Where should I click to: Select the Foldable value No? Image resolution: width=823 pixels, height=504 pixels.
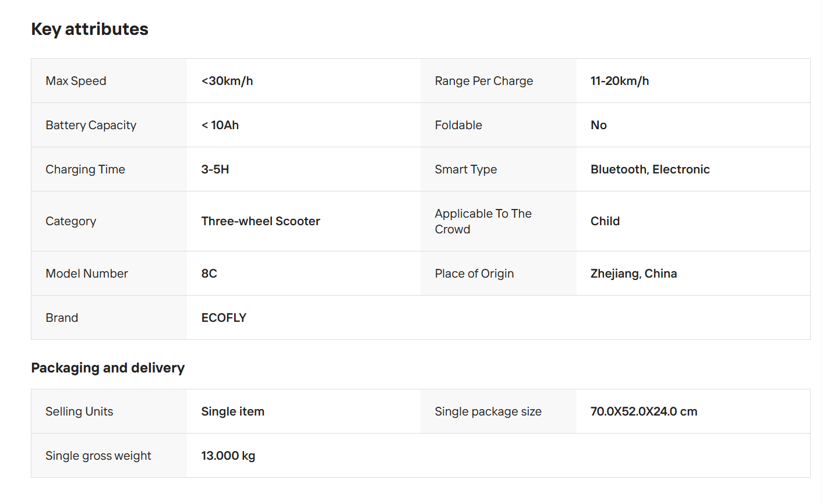point(599,125)
